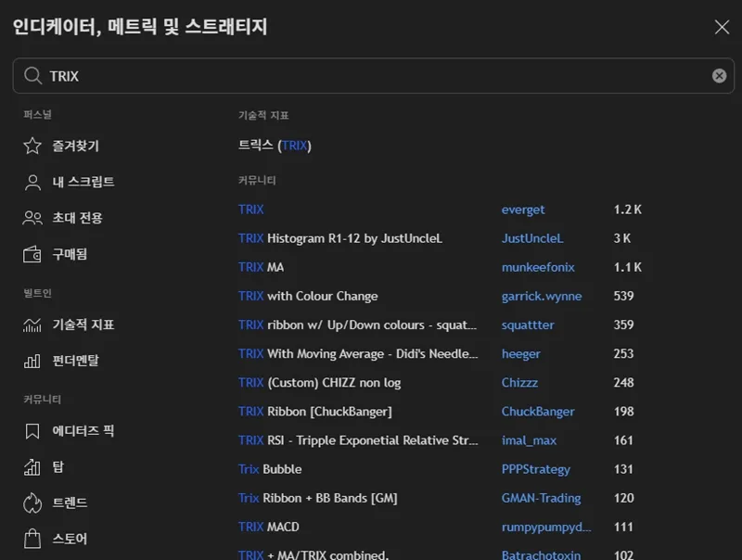Open author GMAN-Trading's profile

coord(542,498)
